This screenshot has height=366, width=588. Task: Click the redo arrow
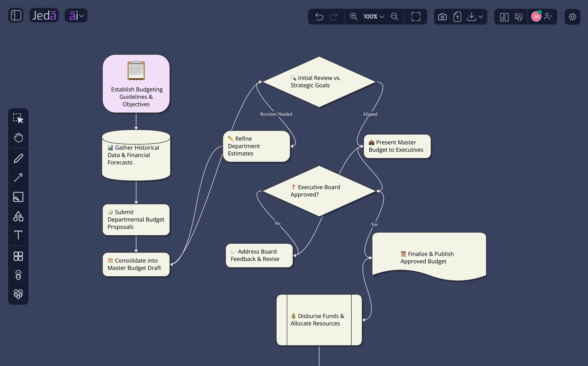coord(334,17)
